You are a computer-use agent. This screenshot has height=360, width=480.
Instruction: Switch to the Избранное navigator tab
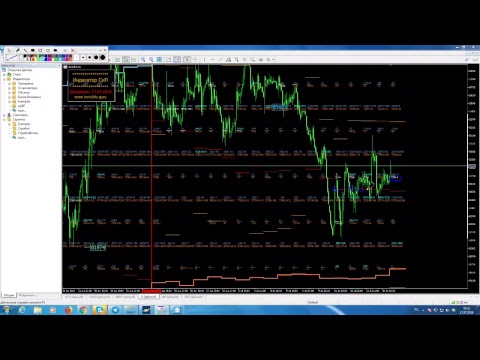(x=26, y=295)
